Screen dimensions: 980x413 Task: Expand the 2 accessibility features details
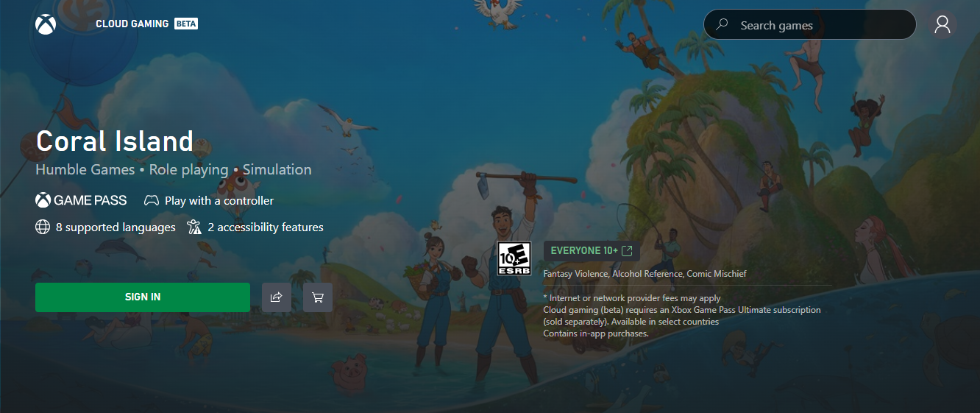(x=265, y=227)
